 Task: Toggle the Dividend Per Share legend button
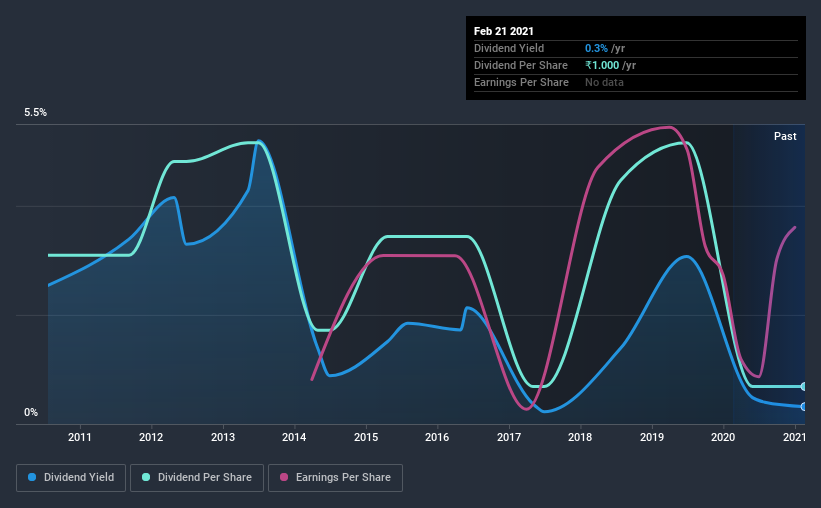tap(197, 478)
